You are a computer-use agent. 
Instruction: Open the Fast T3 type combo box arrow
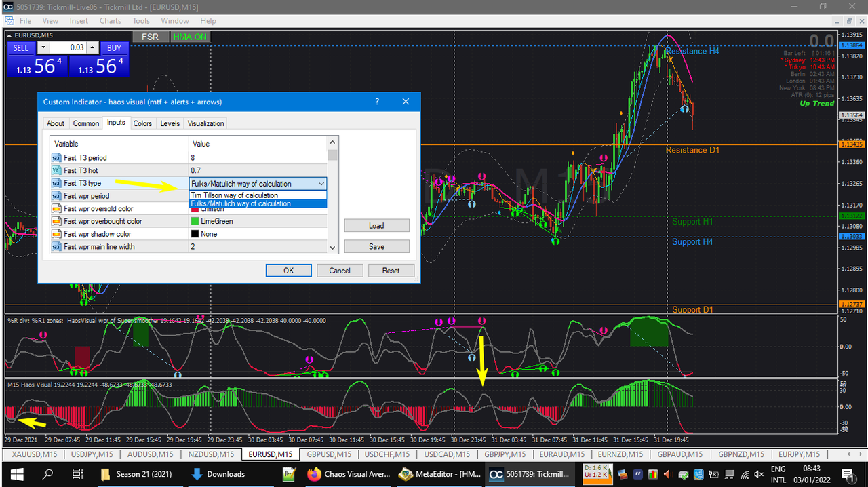click(x=321, y=184)
